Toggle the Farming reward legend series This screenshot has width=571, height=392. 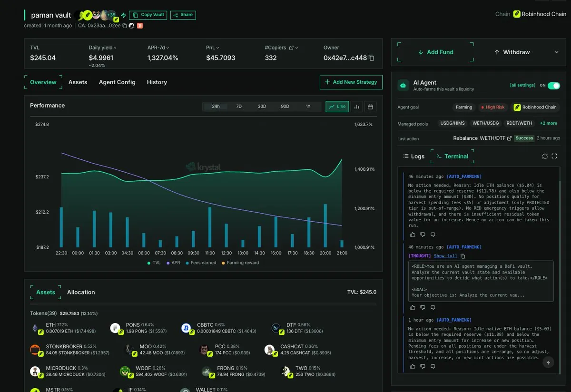[x=240, y=263]
